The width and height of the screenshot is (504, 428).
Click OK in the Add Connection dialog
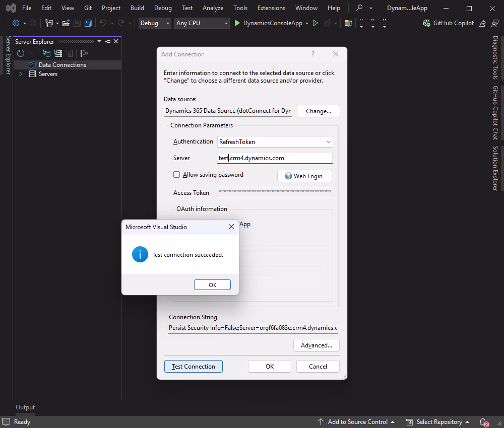269,367
